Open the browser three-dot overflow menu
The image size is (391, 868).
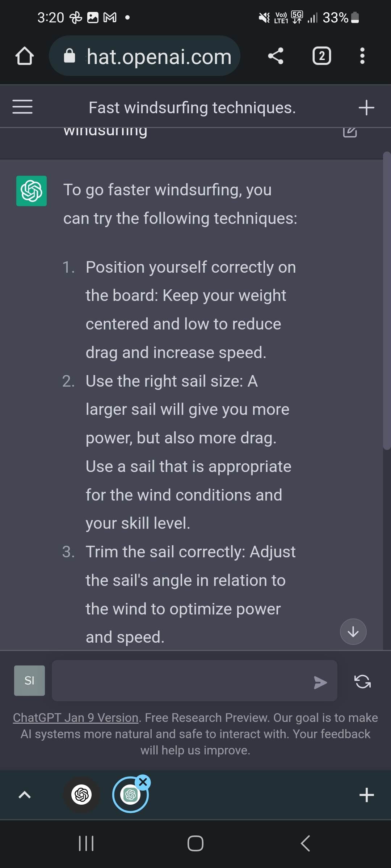pyautogui.click(x=362, y=56)
